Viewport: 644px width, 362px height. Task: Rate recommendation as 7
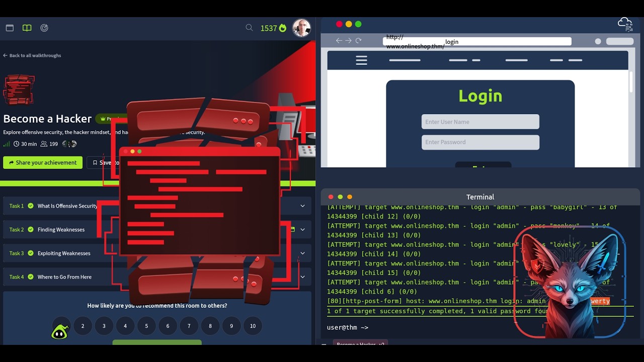coord(189,326)
